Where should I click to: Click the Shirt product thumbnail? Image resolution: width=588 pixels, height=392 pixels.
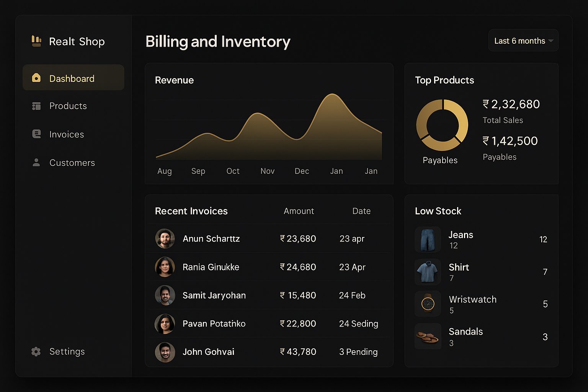[428, 272]
